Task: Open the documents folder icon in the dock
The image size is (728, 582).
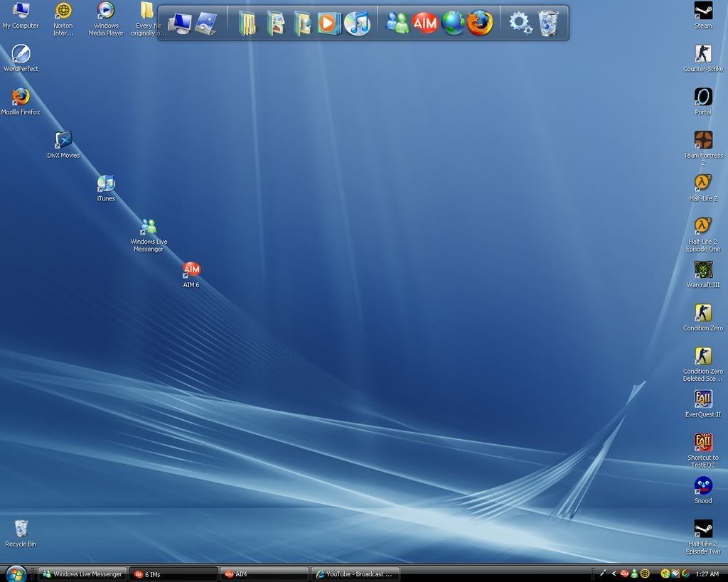Action: click(247, 23)
